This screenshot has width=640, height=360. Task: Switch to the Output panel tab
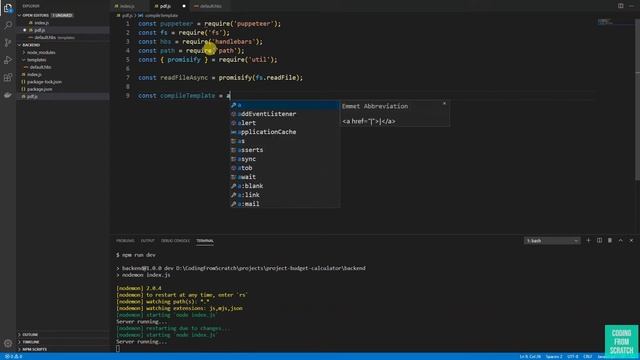pyautogui.click(x=147, y=241)
